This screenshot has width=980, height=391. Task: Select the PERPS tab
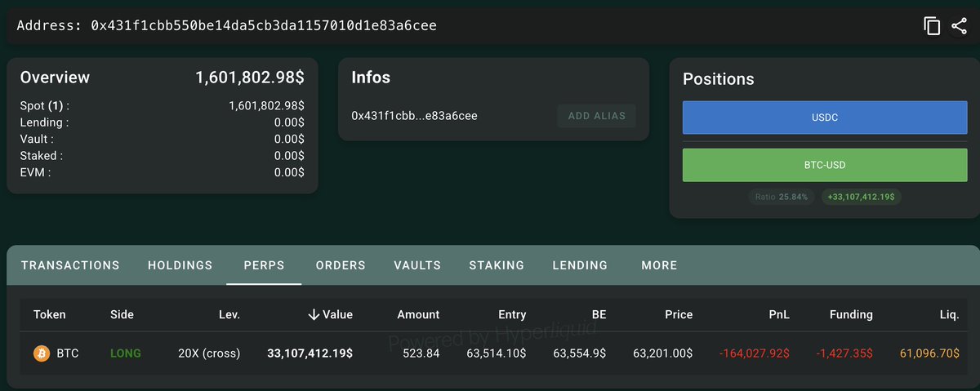click(x=264, y=265)
